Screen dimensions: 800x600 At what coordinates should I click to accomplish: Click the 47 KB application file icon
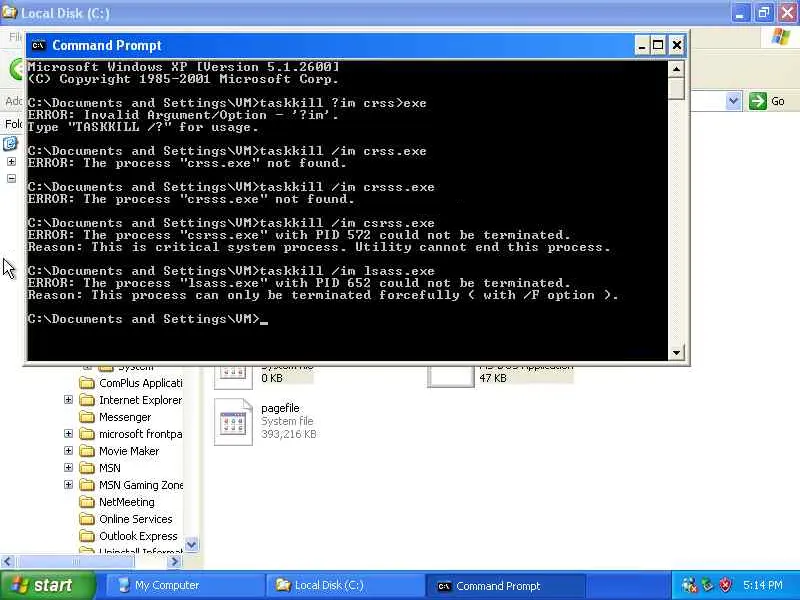pos(451,377)
